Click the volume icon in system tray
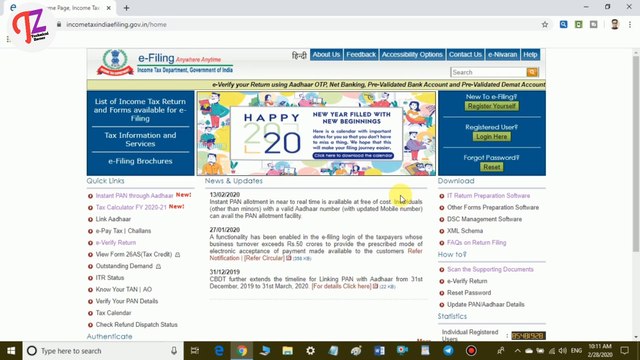The image size is (640, 360). pos(562,351)
